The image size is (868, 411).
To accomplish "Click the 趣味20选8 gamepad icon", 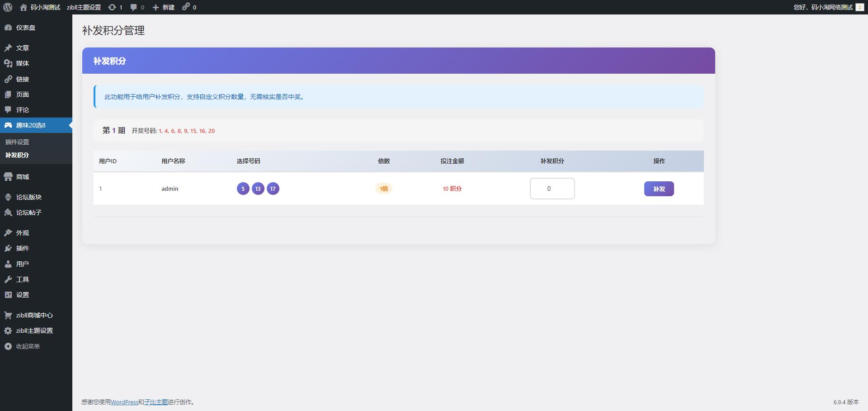I will [8, 125].
